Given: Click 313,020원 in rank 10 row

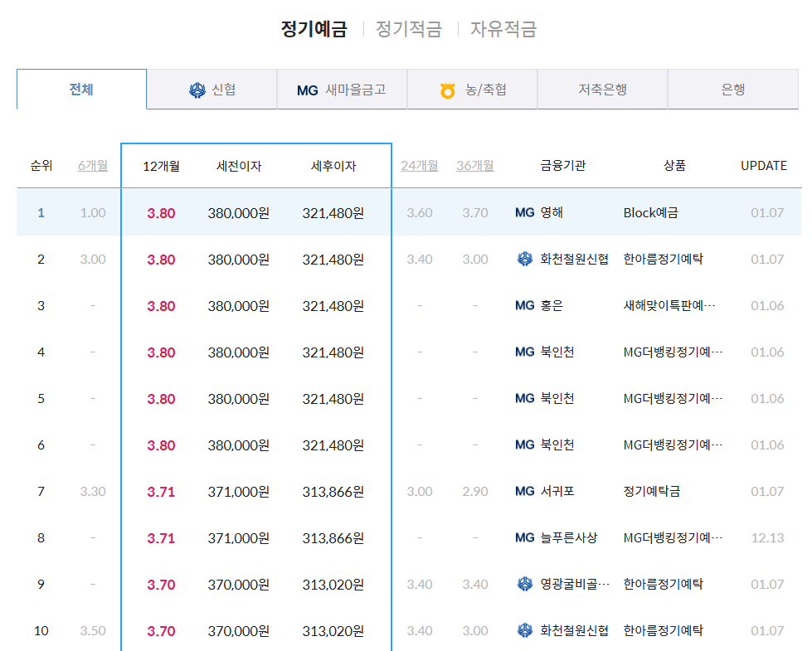Looking at the screenshot, I should (333, 631).
